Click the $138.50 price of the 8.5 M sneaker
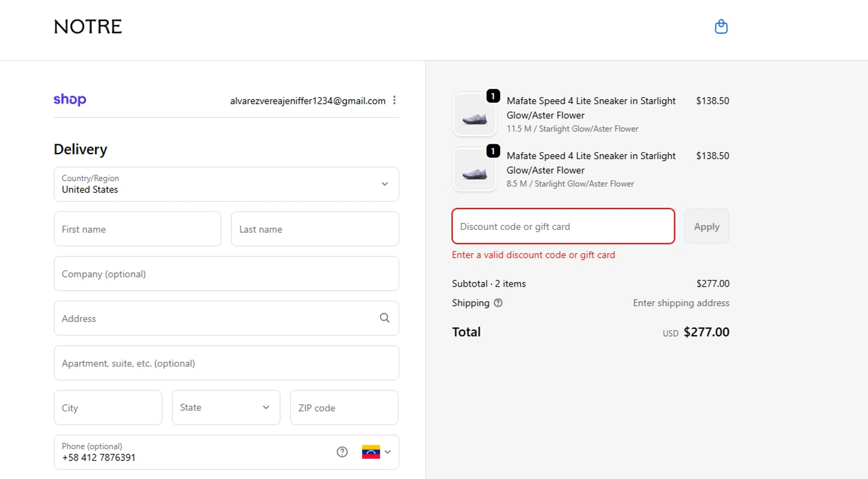The image size is (868, 479). click(x=712, y=156)
